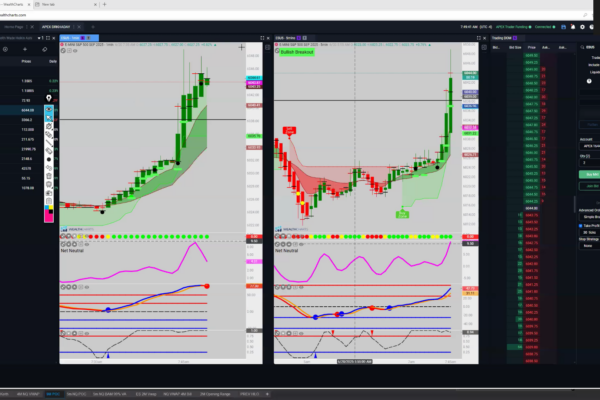Screen dimensions: 600x400
Task: Click the Bid Size column header in DOM
Action: [x=515, y=47]
